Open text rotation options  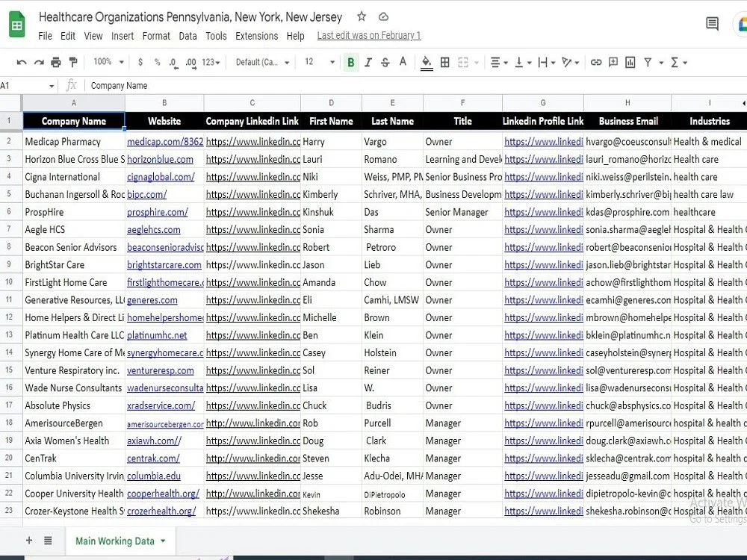[570, 63]
